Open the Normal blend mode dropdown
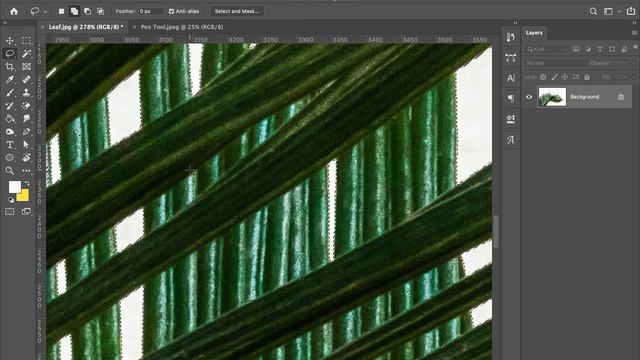The width and height of the screenshot is (640, 360). point(555,63)
